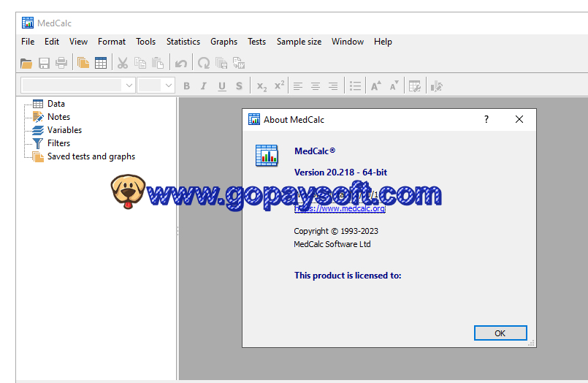588x383 pixels.
Task: Click the Copy icon in toolbar
Action: 140,63
